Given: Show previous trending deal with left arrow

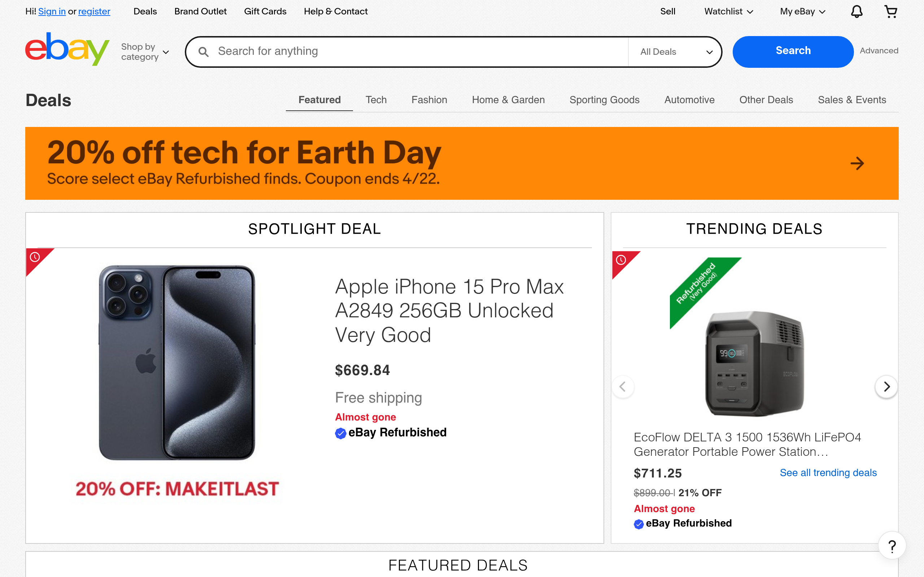Looking at the screenshot, I should pos(623,387).
